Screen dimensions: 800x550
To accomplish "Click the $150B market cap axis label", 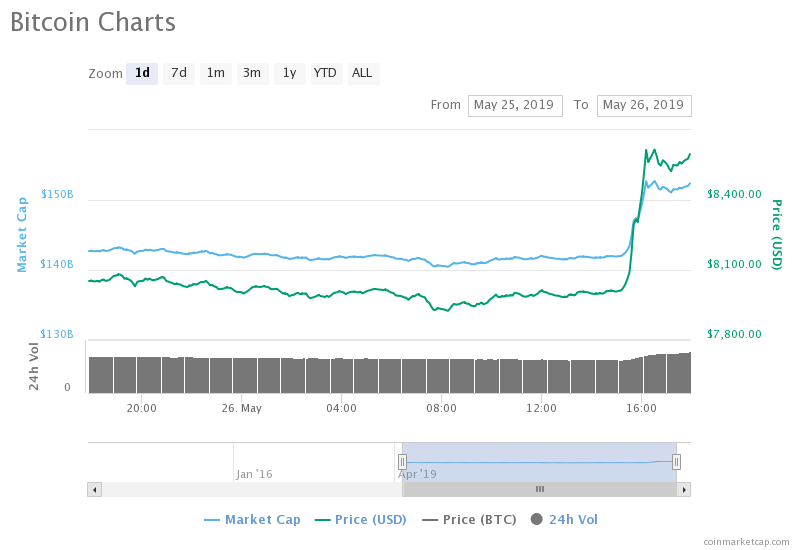I will pos(57,194).
